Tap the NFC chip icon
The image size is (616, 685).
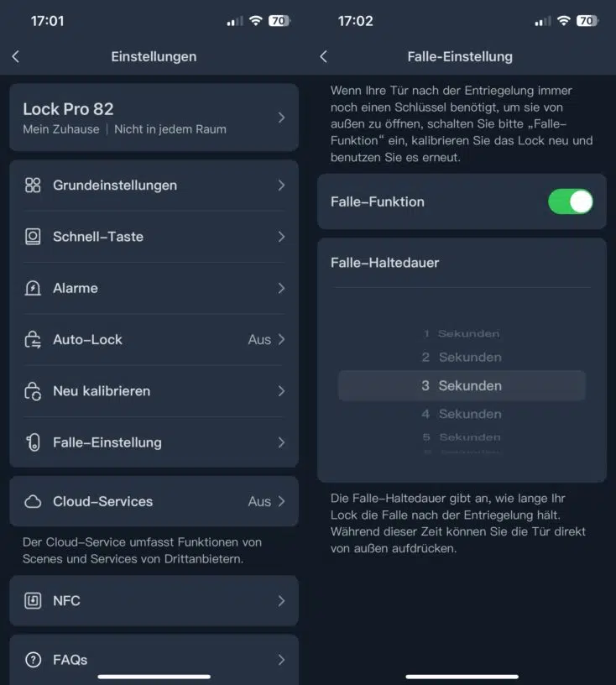[x=33, y=601]
